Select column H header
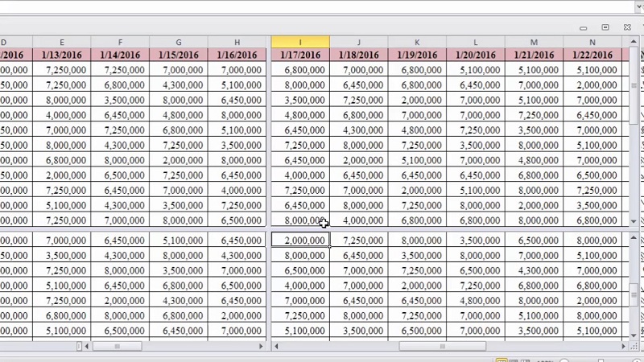This screenshot has height=362, width=644. [237, 42]
